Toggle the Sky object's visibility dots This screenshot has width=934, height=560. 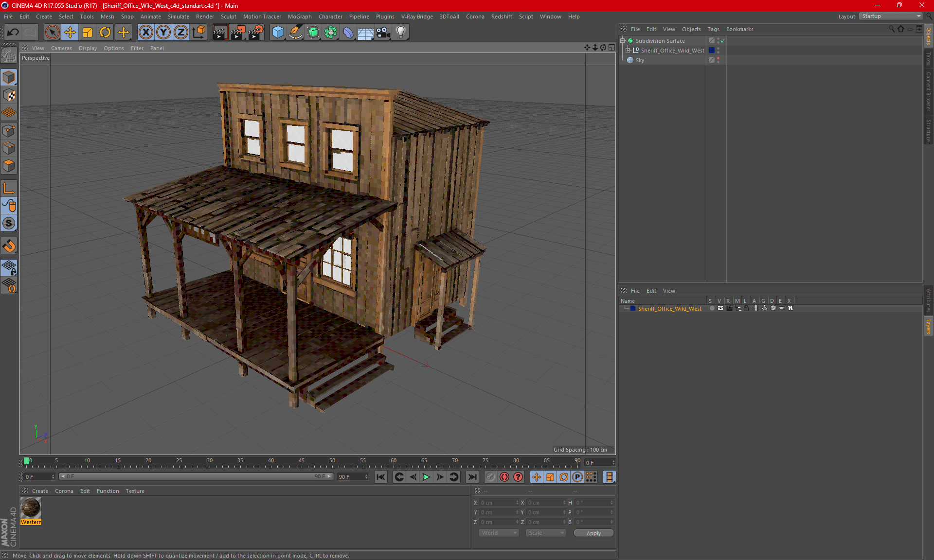click(718, 60)
